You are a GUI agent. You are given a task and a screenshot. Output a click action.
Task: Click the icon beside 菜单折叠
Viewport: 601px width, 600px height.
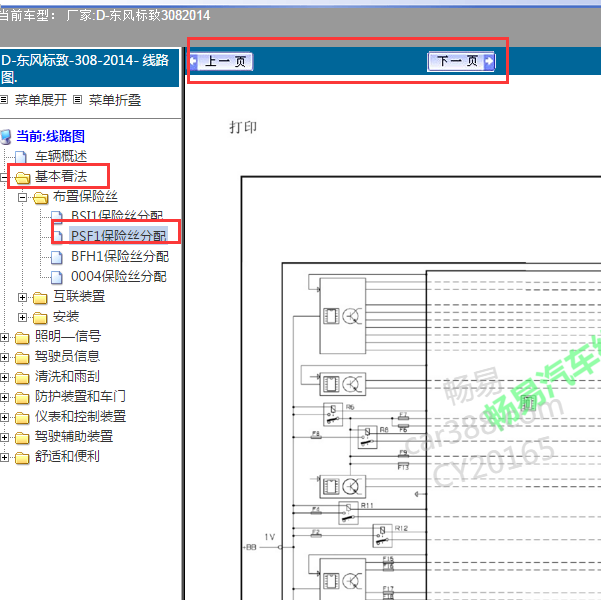click(77, 100)
